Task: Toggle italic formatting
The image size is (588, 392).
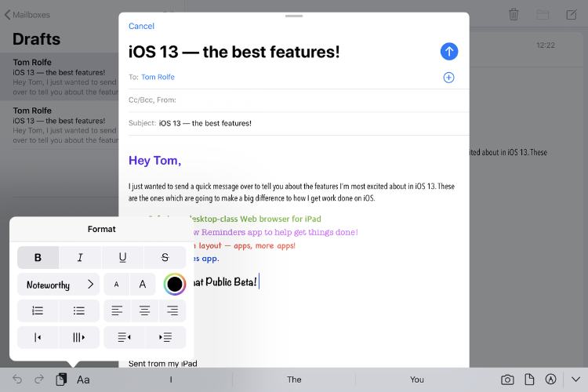Action: [80, 257]
